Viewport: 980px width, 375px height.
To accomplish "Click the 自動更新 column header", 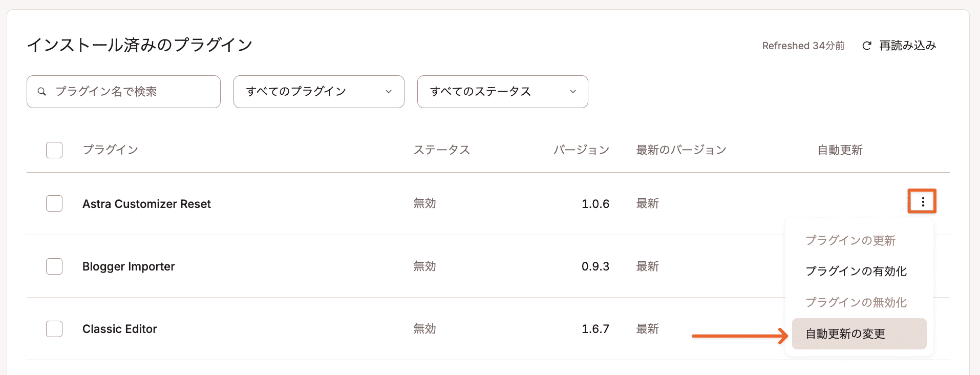I will (x=839, y=150).
